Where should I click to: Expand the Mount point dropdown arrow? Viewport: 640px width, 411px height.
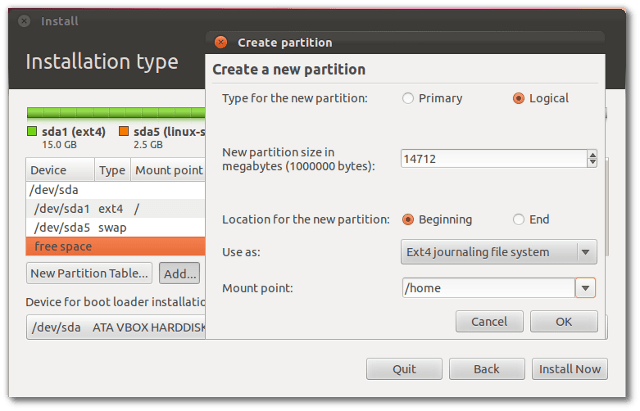point(585,288)
